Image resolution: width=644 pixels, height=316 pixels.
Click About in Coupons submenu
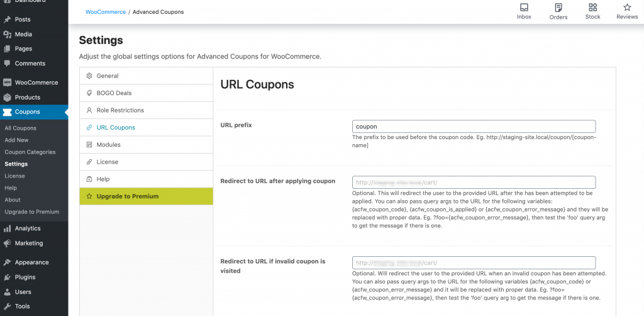[x=13, y=200]
